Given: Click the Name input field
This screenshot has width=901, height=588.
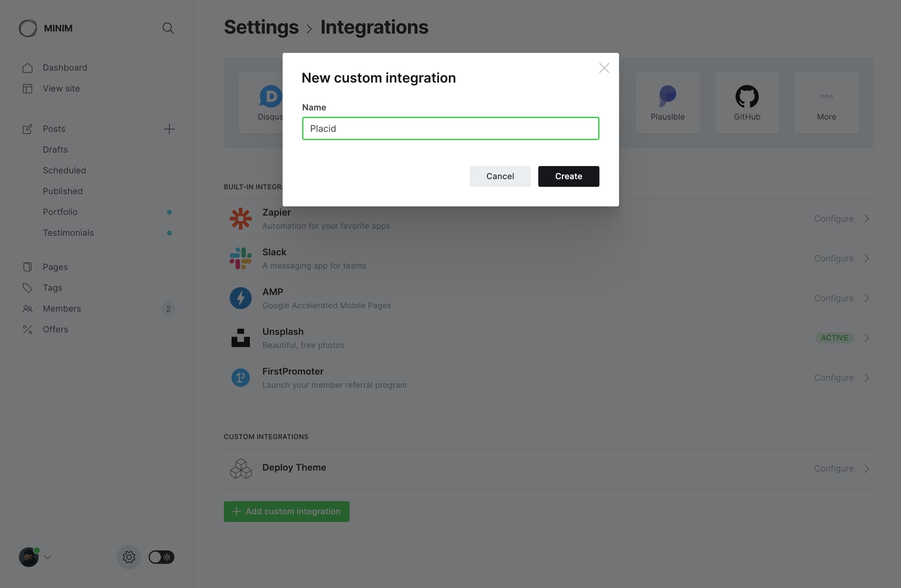Looking at the screenshot, I should click(450, 129).
